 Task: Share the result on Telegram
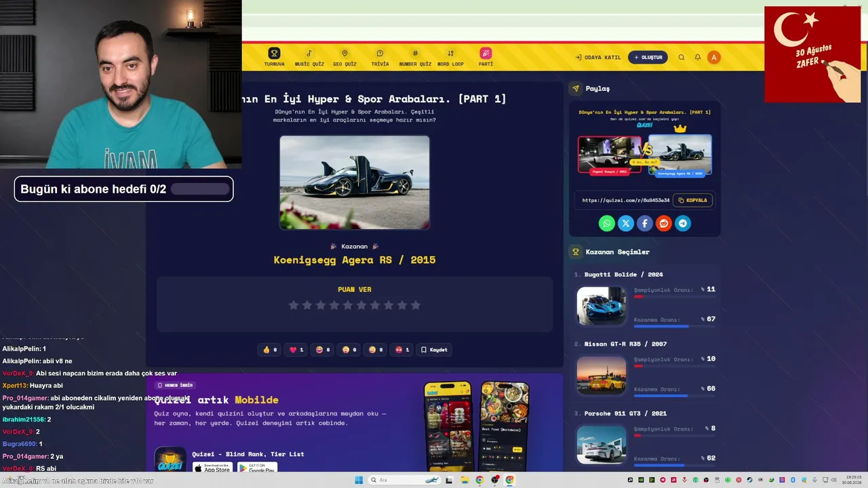[683, 223]
